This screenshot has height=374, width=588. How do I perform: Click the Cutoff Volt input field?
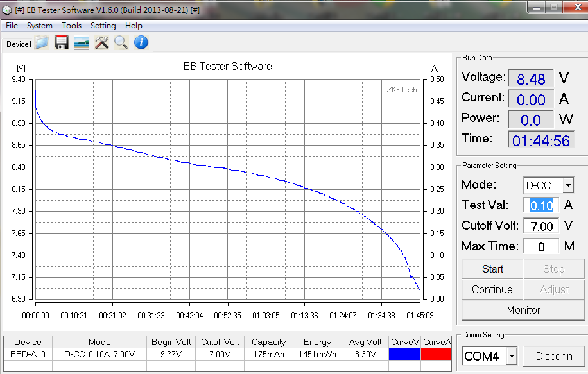coord(541,226)
